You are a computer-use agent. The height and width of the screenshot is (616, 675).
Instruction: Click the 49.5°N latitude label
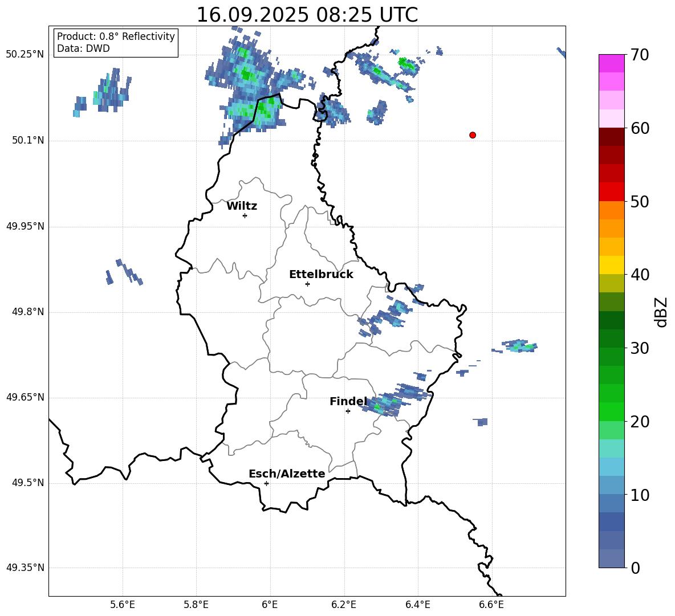(x=28, y=483)
